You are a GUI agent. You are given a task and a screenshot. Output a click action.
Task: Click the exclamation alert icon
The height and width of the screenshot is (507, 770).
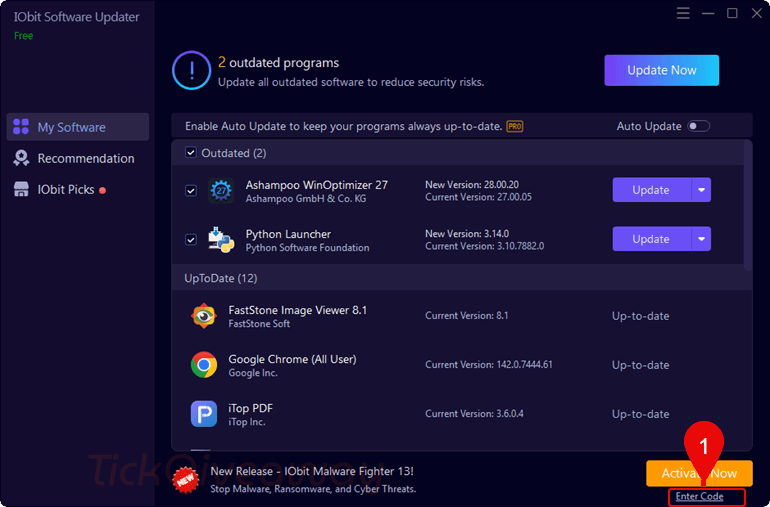[x=192, y=70]
